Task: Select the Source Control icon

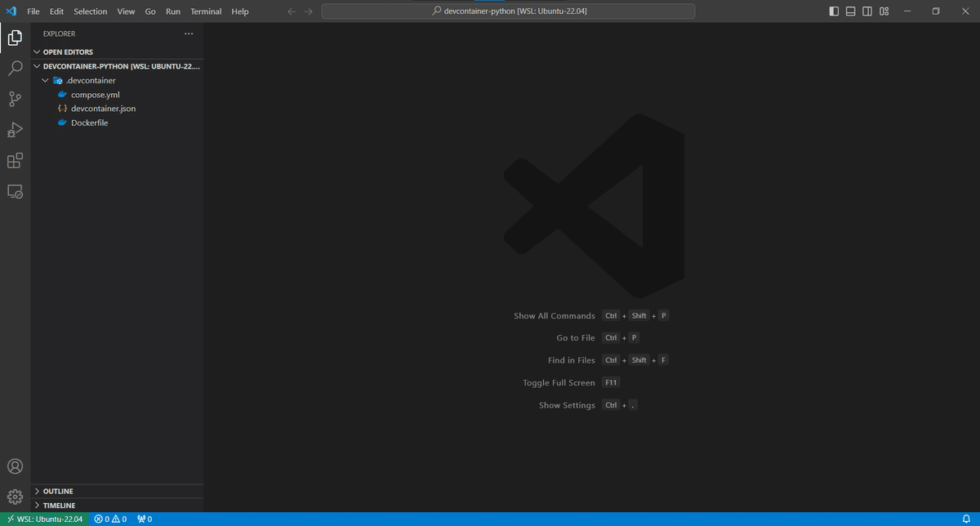Action: 15,99
